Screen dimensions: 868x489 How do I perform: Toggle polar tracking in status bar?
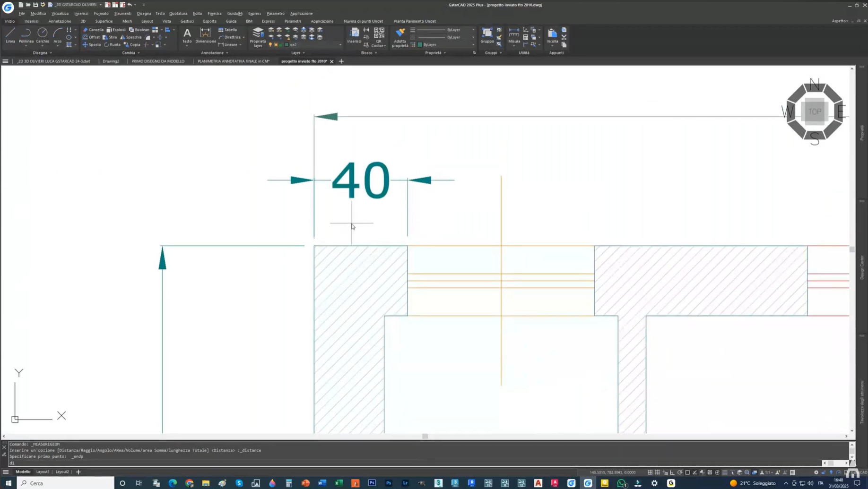(680, 472)
